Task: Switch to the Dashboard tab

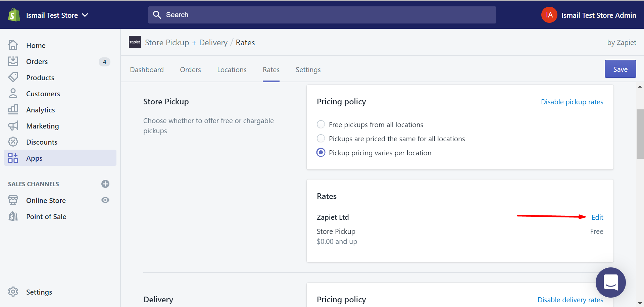Action: tap(147, 69)
